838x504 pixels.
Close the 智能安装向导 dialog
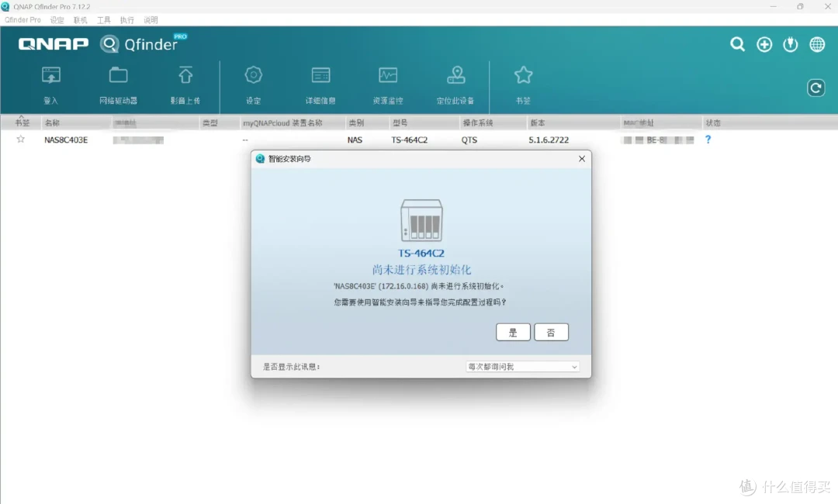coord(582,159)
